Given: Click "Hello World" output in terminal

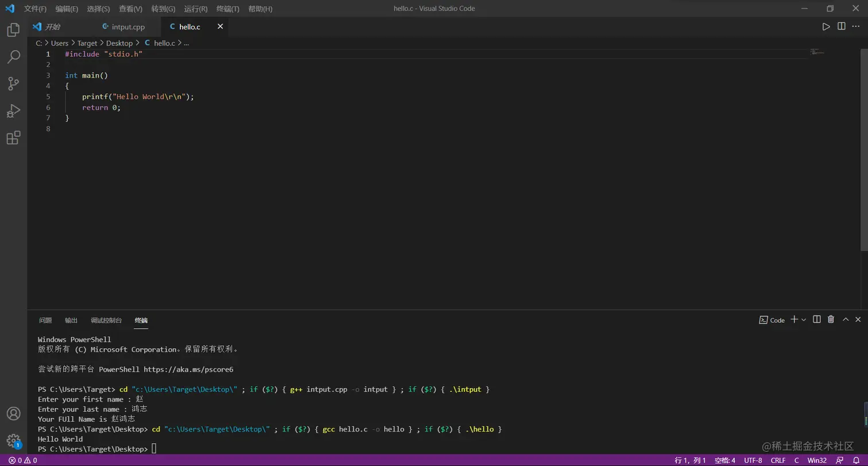Looking at the screenshot, I should 60,439.
